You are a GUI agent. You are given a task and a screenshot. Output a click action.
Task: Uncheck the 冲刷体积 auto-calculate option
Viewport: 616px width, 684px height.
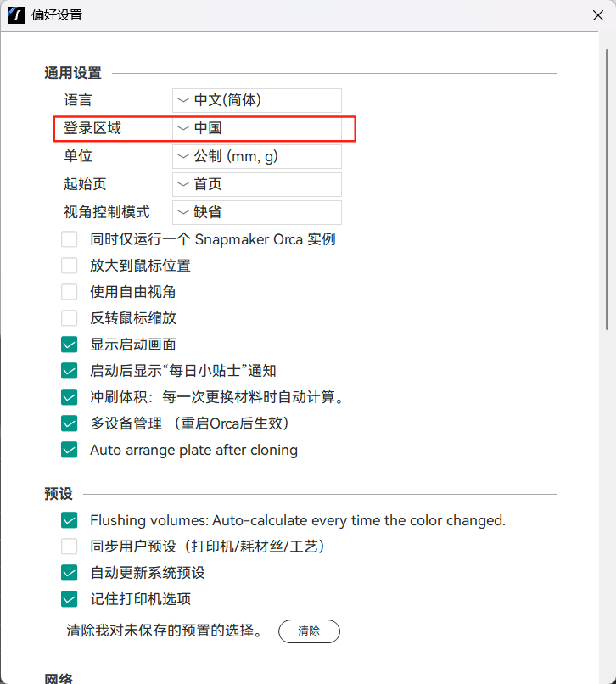pyautogui.click(x=70, y=397)
